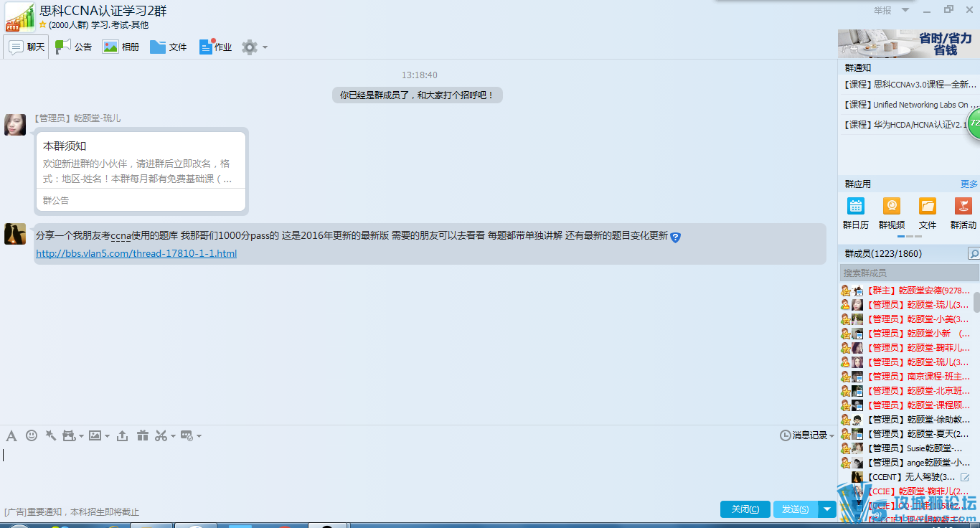Click the scissors screenshot icon

(x=161, y=435)
